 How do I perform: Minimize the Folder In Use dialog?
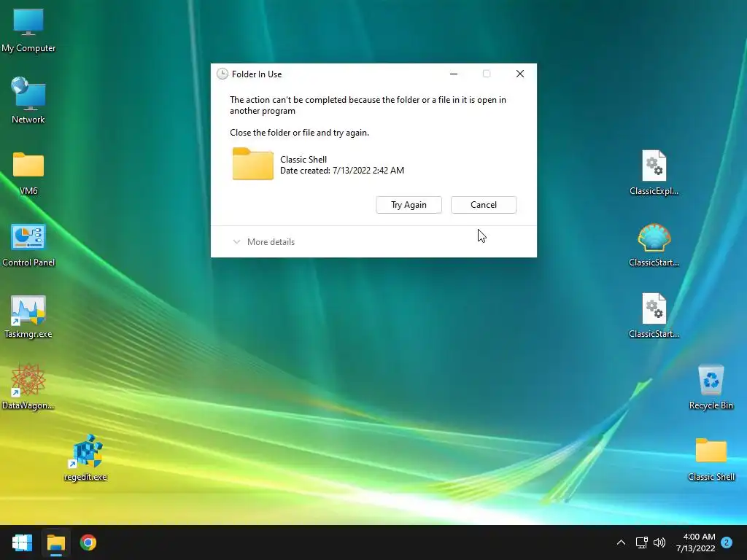454,74
